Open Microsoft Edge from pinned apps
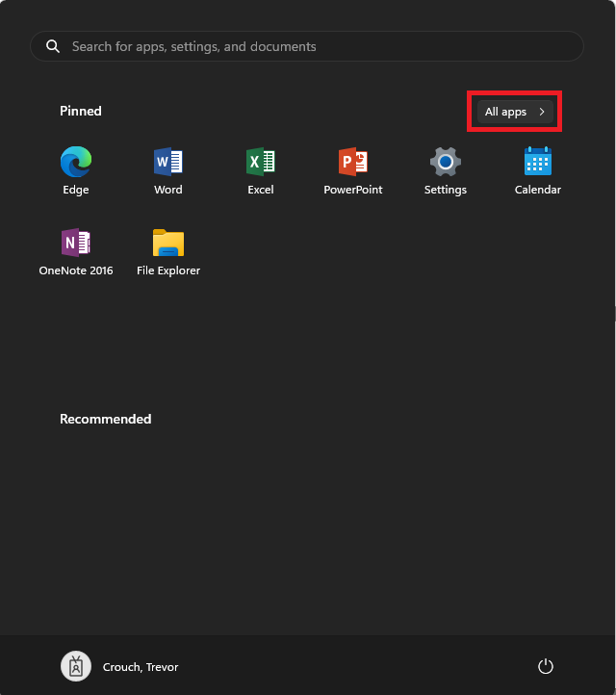 [76, 162]
